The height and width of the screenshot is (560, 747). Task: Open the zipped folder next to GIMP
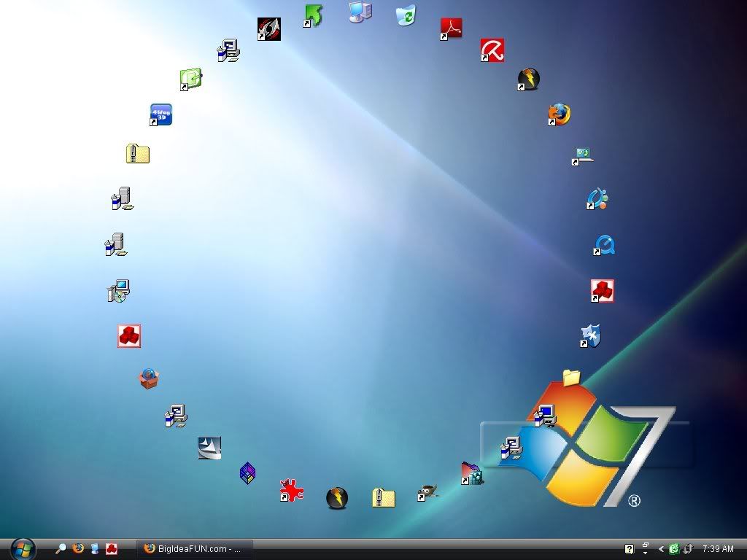pyautogui.click(x=384, y=497)
